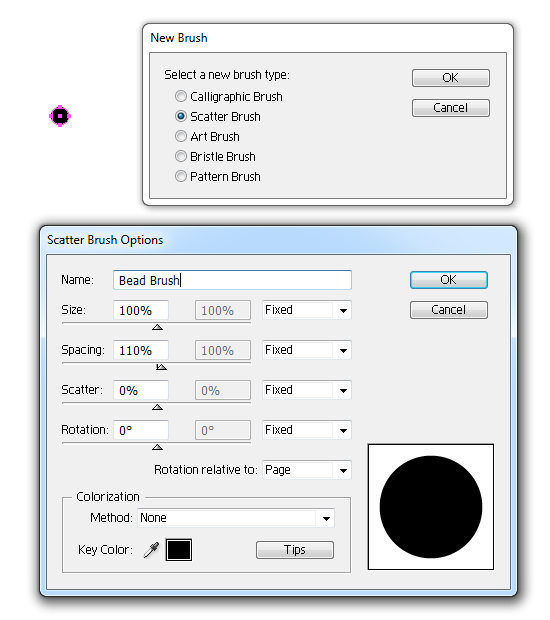Image resolution: width=550 pixels, height=620 pixels.
Task: Click the black circle brush preview
Action: (431, 507)
